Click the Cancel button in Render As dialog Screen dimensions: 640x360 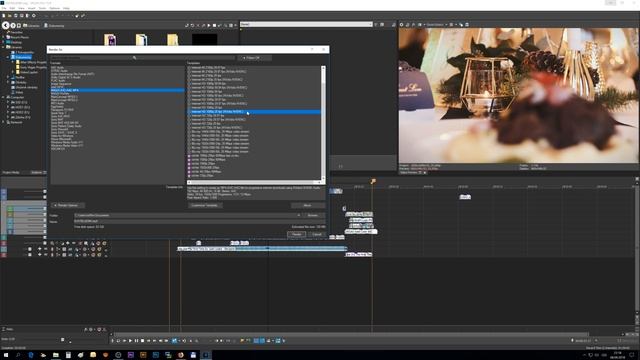point(317,234)
